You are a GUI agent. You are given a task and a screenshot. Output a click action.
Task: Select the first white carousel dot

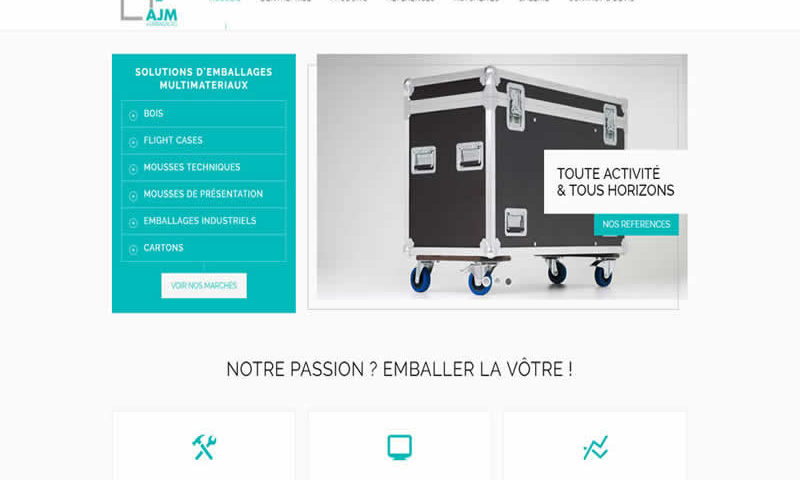[486, 282]
